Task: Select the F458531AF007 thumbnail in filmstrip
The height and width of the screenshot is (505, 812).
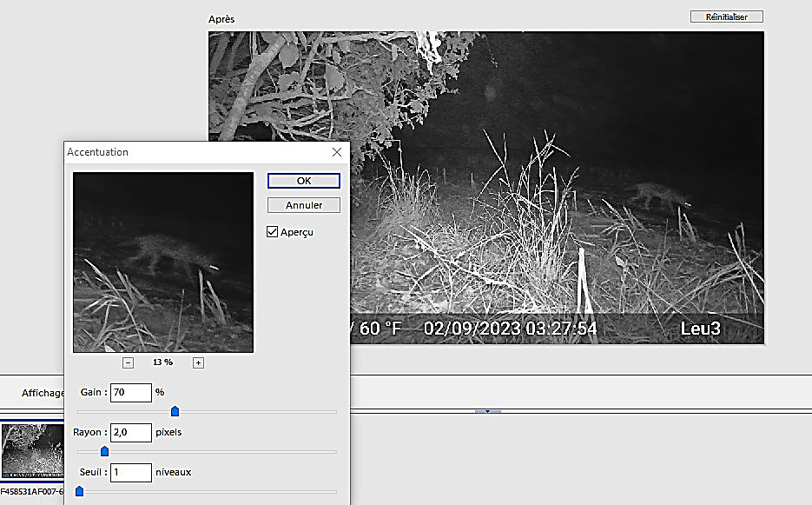Action: pyautogui.click(x=32, y=451)
